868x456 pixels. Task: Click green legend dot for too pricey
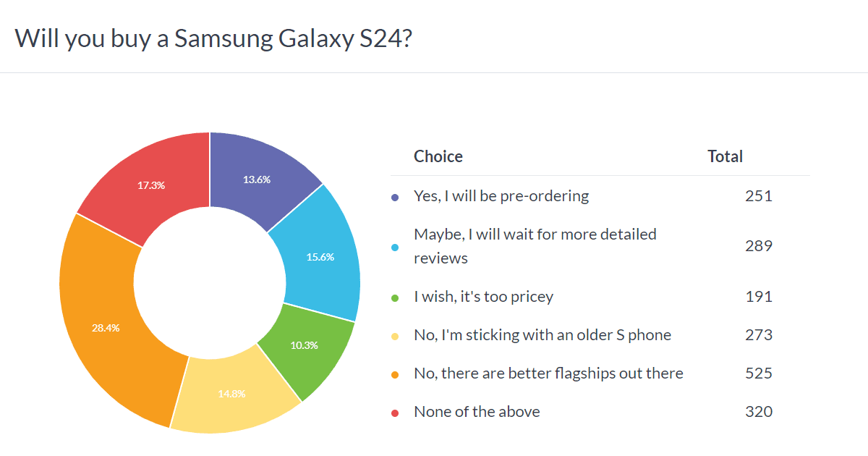point(394,297)
